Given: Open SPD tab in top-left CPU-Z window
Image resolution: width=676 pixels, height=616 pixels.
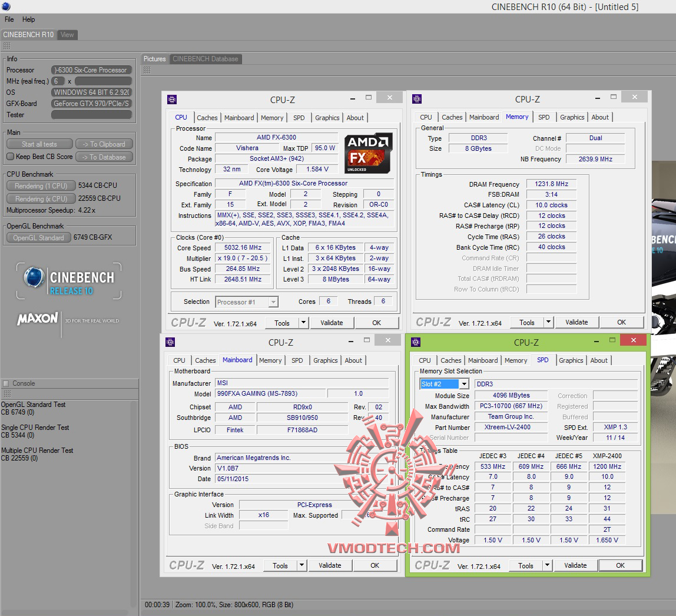Looking at the screenshot, I should click(x=299, y=118).
